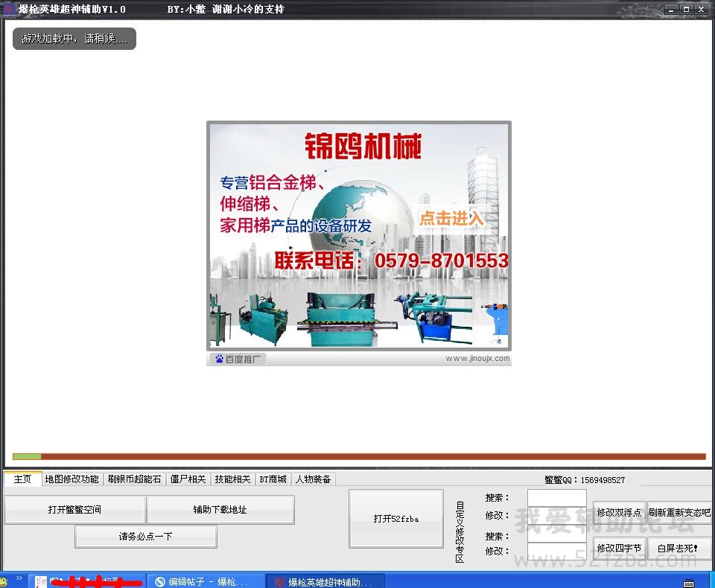Click the first 搜索 input field

[x=556, y=498]
